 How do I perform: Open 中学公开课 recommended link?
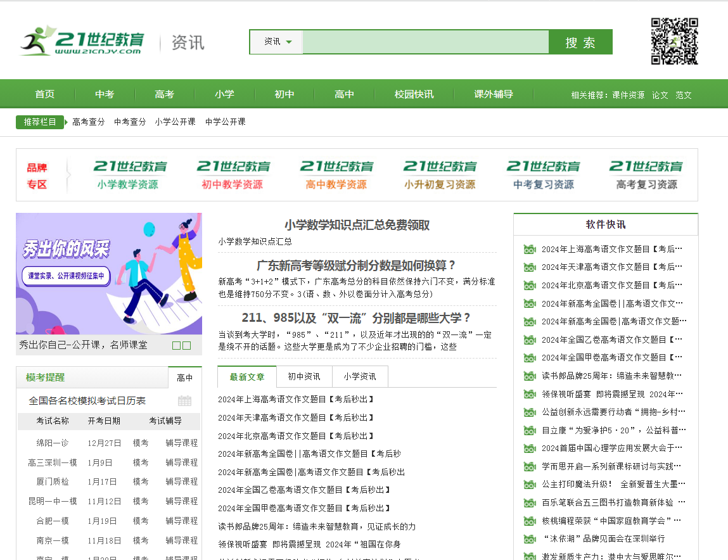point(225,122)
